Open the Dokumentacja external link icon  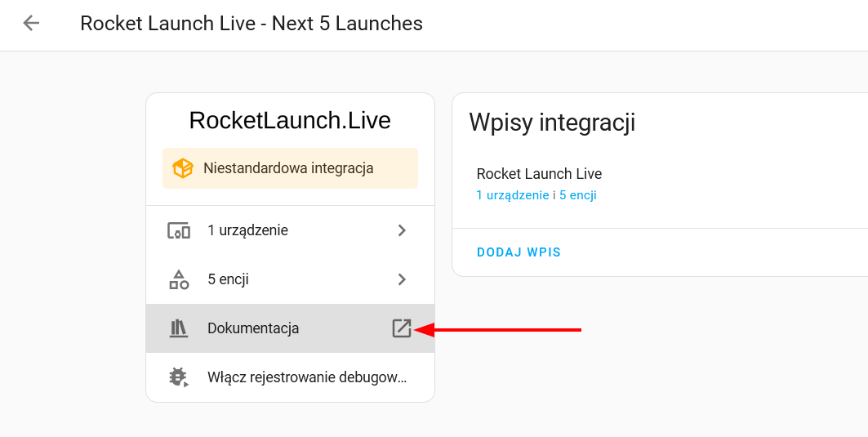click(x=402, y=328)
